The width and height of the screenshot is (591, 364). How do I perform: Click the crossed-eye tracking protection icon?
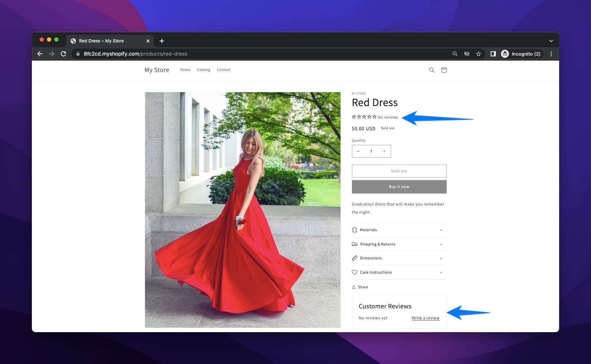click(x=467, y=54)
